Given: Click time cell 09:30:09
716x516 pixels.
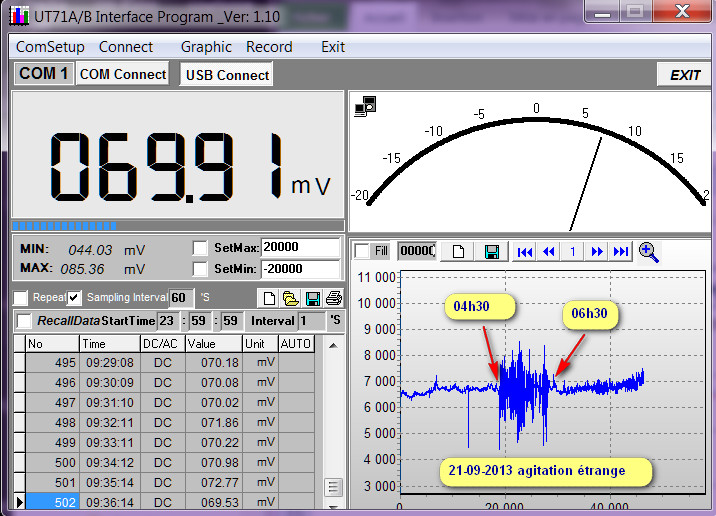Looking at the screenshot, I should [x=110, y=383].
